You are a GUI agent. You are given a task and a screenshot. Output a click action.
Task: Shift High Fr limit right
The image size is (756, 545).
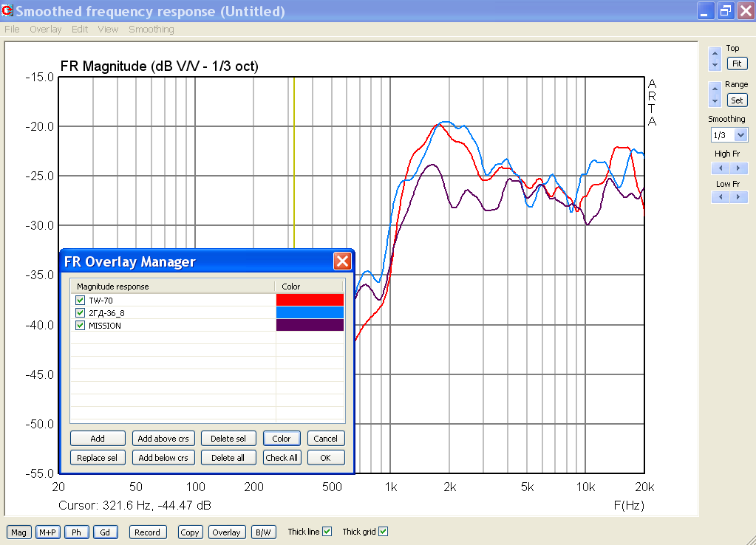[738, 168]
